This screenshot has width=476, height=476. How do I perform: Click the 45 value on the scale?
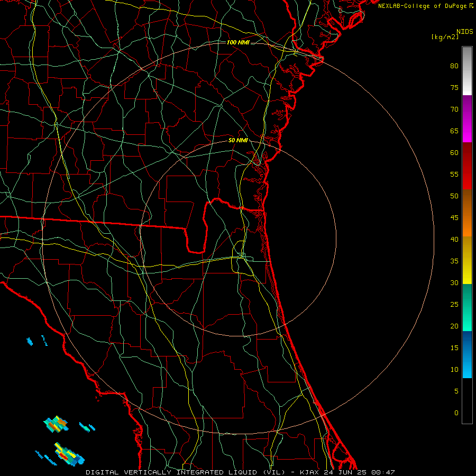click(x=454, y=218)
